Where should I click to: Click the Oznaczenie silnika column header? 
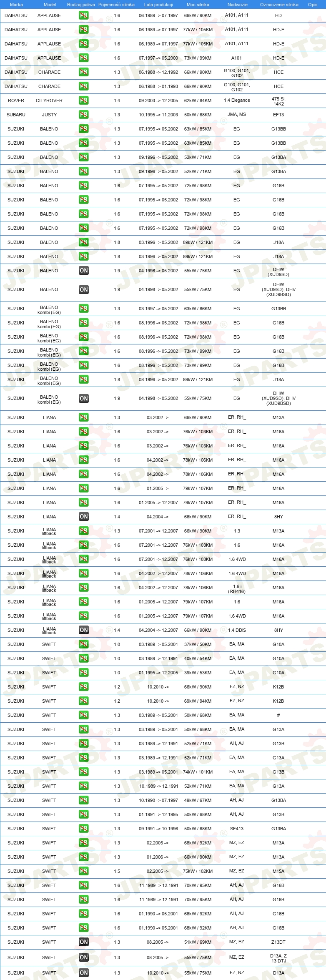279,5
